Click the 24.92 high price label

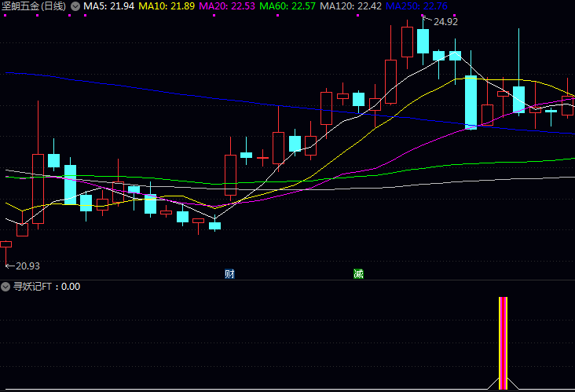(445, 22)
